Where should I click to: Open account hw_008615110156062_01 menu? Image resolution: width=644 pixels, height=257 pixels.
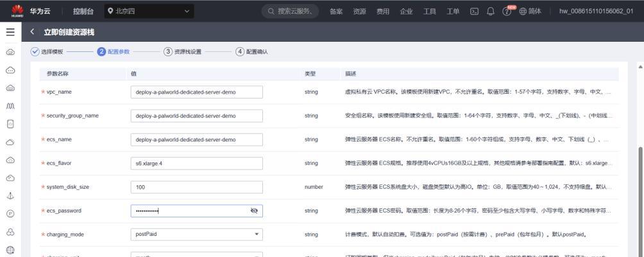tap(596, 12)
